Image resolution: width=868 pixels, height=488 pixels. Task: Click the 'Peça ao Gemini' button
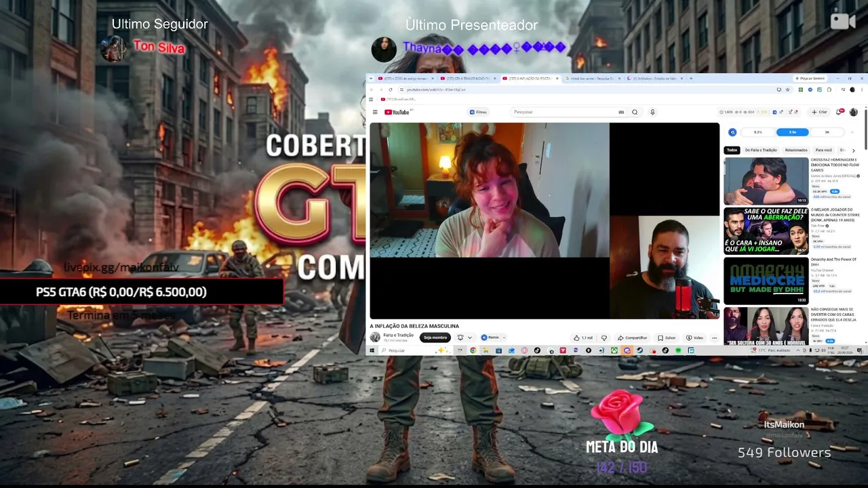810,79
